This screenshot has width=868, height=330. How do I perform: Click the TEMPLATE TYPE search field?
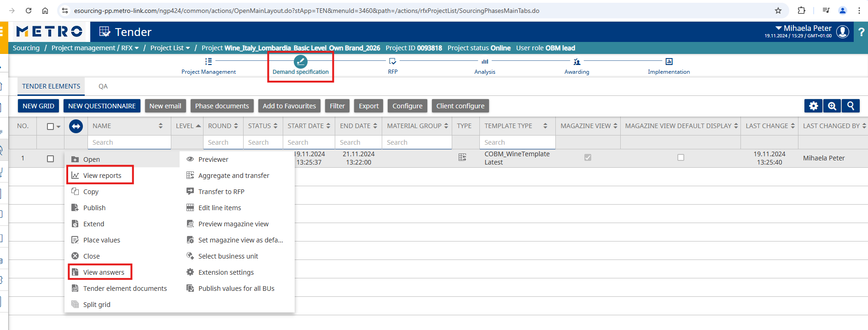[x=518, y=142]
